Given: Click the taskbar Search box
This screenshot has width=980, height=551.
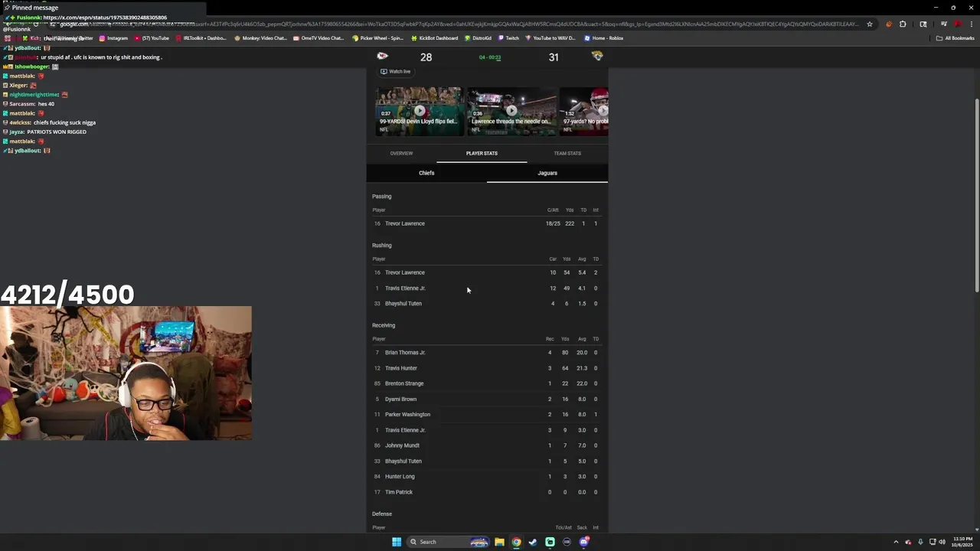Looking at the screenshot, I should pos(448,542).
